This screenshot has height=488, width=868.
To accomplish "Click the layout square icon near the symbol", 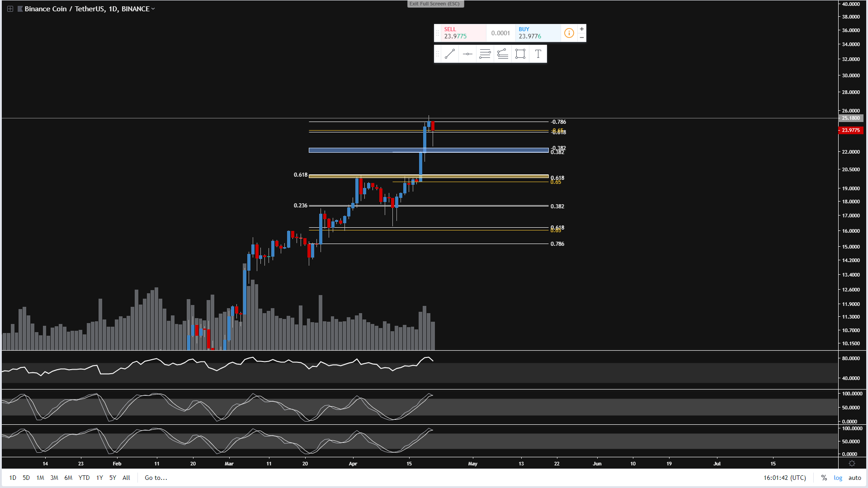I will [x=10, y=9].
